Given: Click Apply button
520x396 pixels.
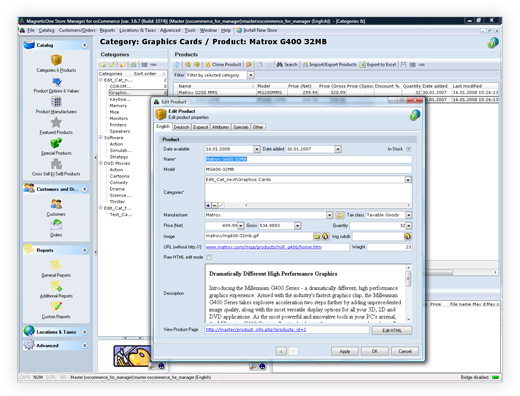Looking at the screenshot, I should point(345,351).
